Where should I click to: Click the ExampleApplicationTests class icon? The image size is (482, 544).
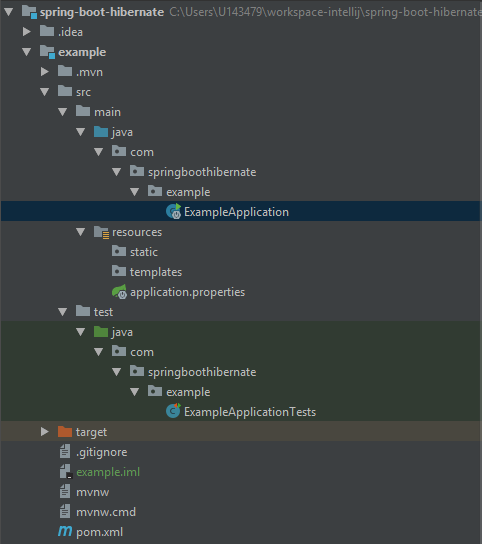174,411
